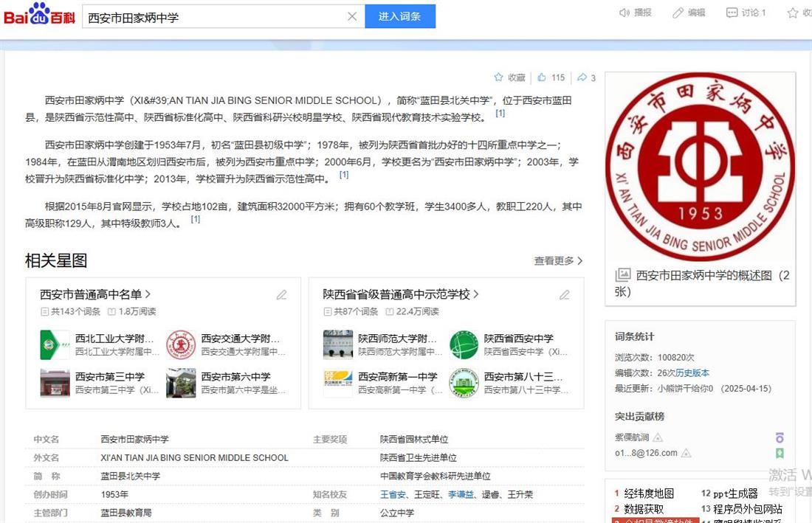Image resolution: width=812 pixels, height=523 pixels.
Task: Click the reference [1] after 陕西省示范性高中
Action: [344, 175]
